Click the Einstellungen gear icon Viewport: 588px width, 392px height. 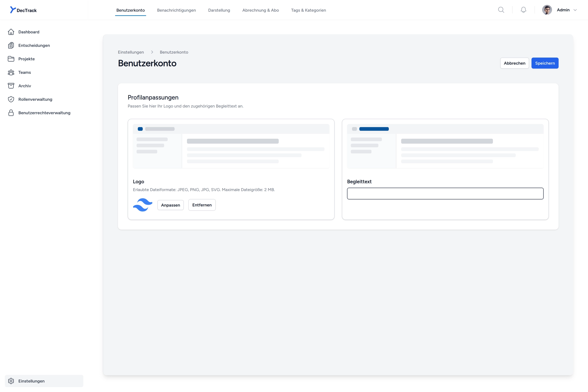tap(11, 381)
